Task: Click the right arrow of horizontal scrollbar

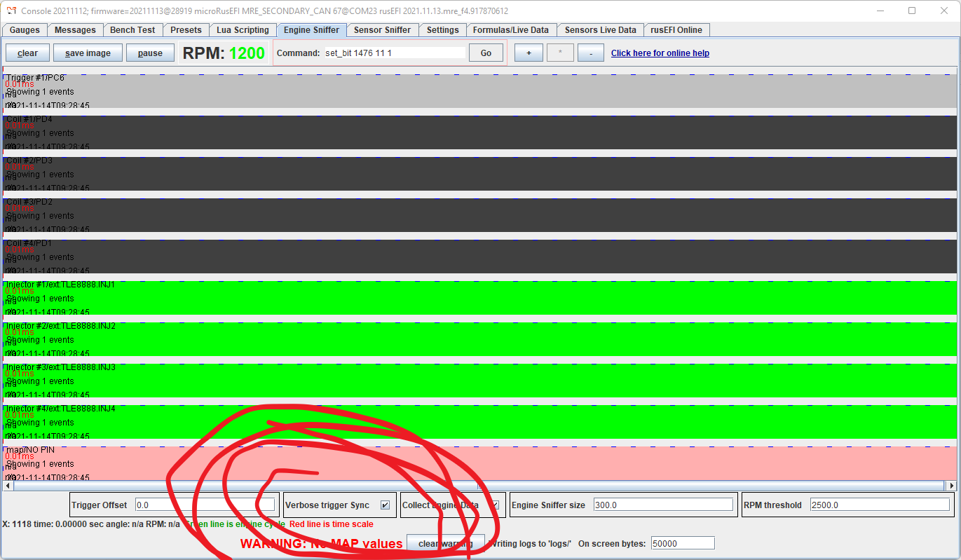Action: coord(951,486)
